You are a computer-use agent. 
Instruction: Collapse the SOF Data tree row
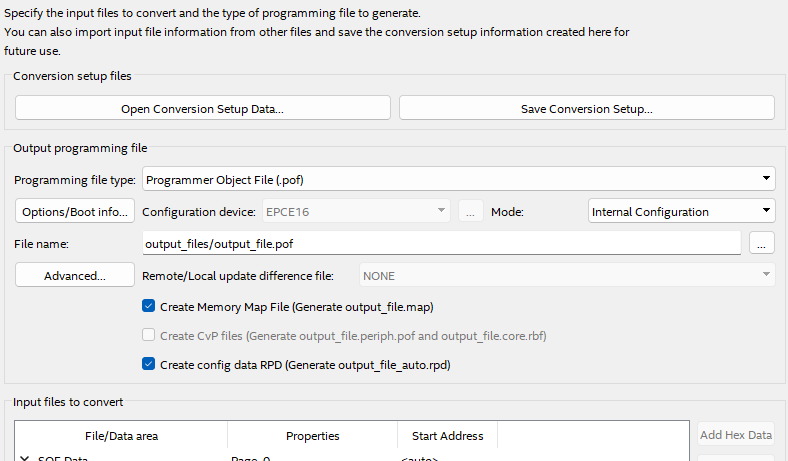(x=25, y=458)
